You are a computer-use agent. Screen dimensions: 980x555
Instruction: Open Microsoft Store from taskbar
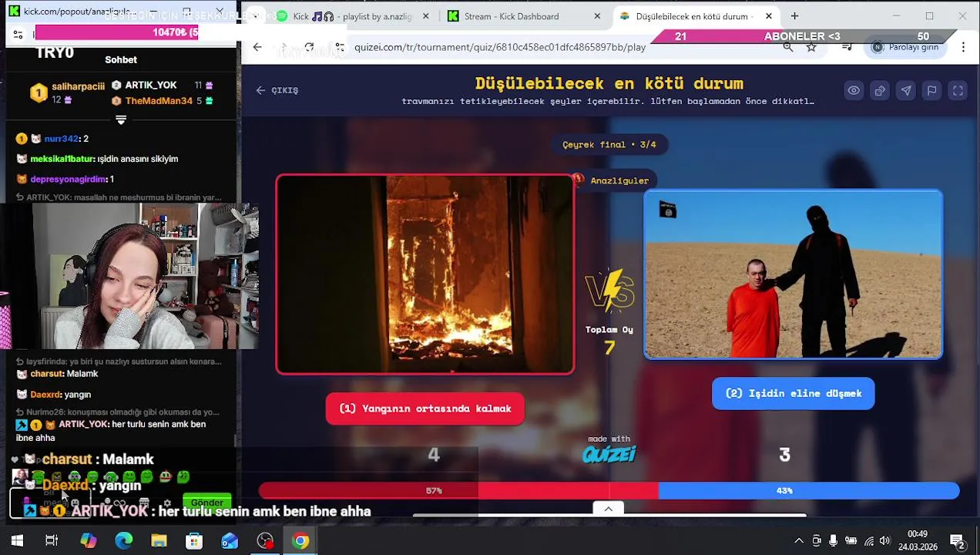[194, 541]
